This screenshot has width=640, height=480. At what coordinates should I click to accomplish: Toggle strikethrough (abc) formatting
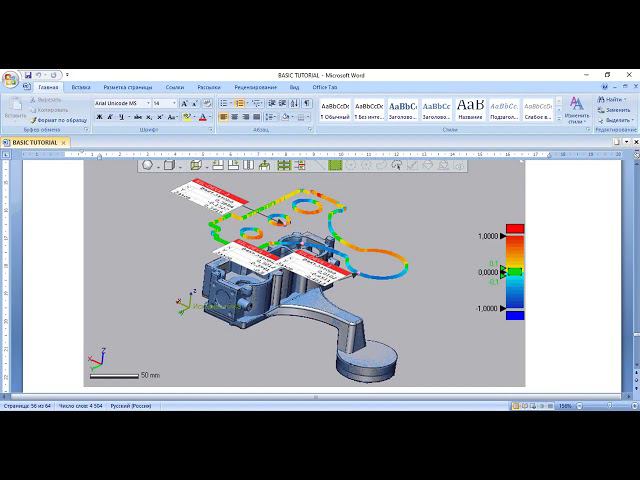click(138, 117)
